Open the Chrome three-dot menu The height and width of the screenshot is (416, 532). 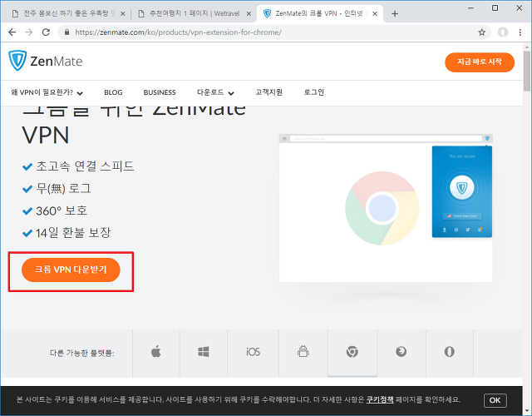[520, 32]
